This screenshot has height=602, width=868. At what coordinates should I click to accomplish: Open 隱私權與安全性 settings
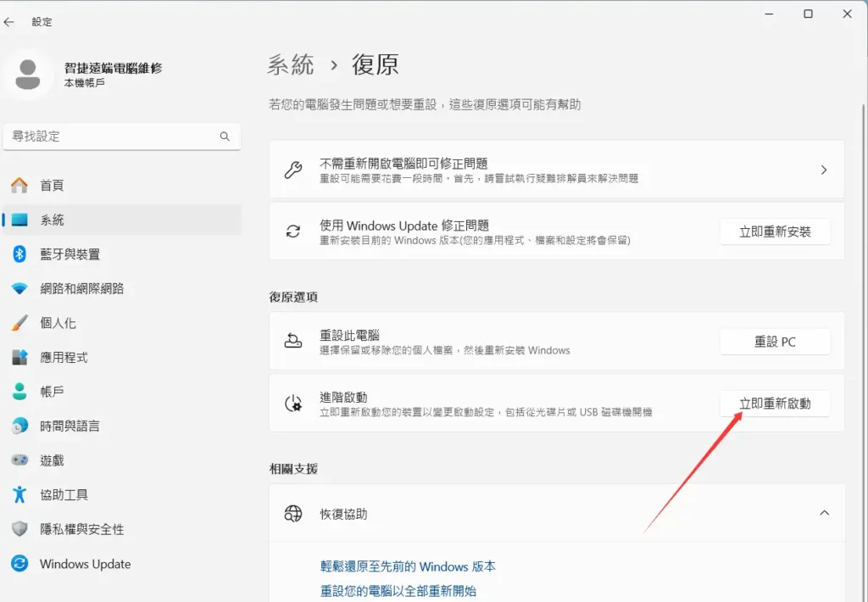click(x=122, y=529)
